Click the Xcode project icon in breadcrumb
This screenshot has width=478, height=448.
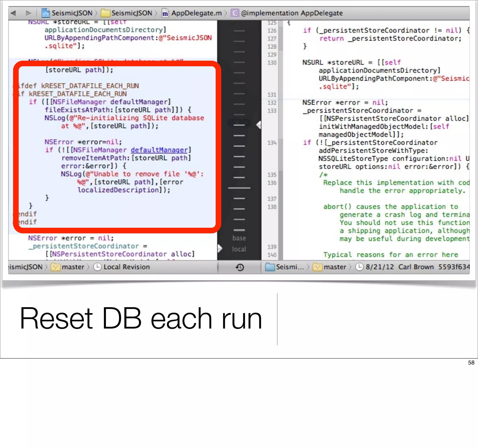[x=46, y=13]
